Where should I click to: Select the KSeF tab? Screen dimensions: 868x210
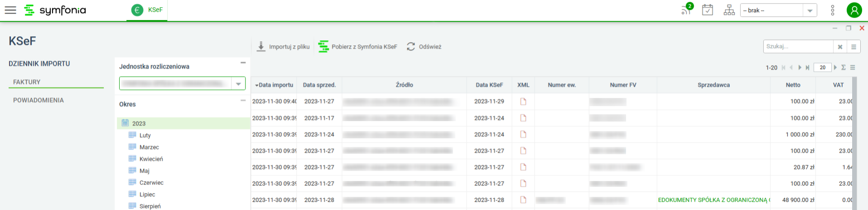pos(147,10)
